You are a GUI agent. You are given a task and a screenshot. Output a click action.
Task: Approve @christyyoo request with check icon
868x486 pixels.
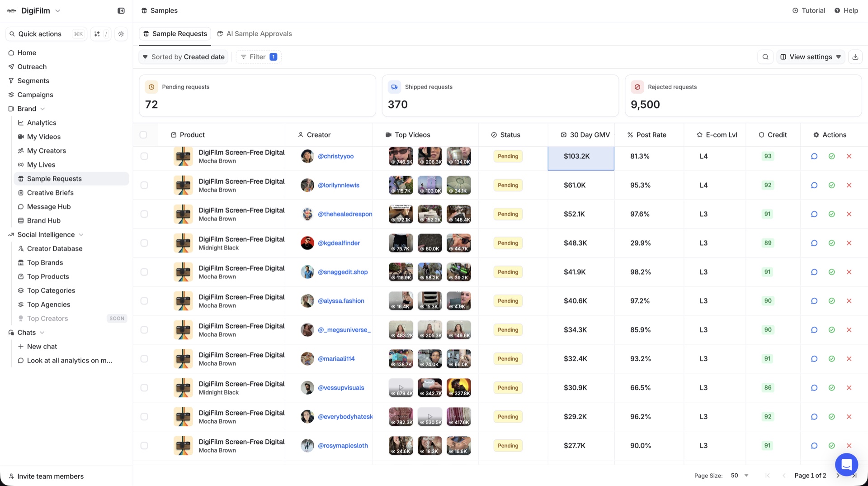click(832, 156)
